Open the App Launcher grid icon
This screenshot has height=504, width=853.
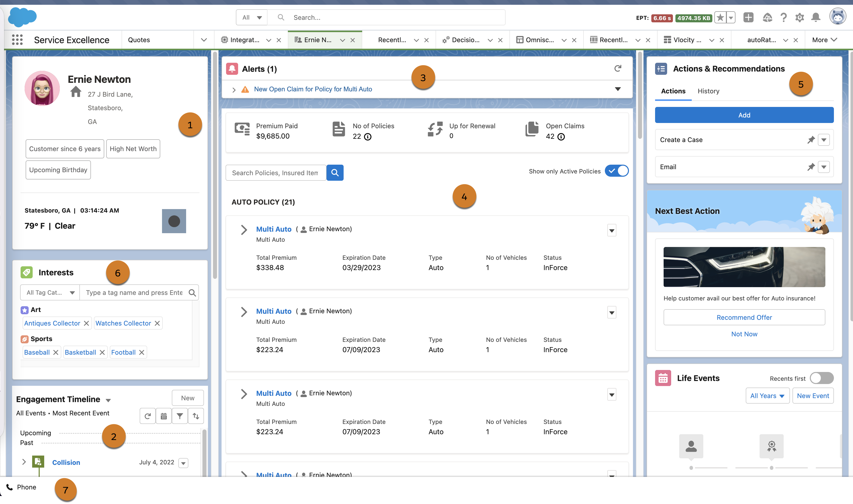tap(17, 40)
